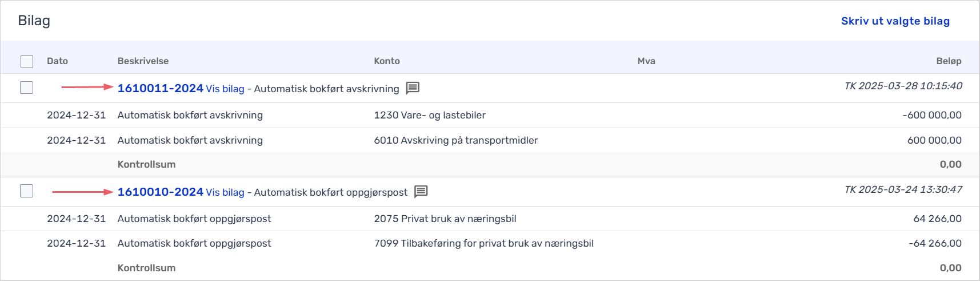Select row 2075 Privat bruk av næringsbil
Viewport: 980px width, 281px height.
pyautogui.click(x=445, y=219)
